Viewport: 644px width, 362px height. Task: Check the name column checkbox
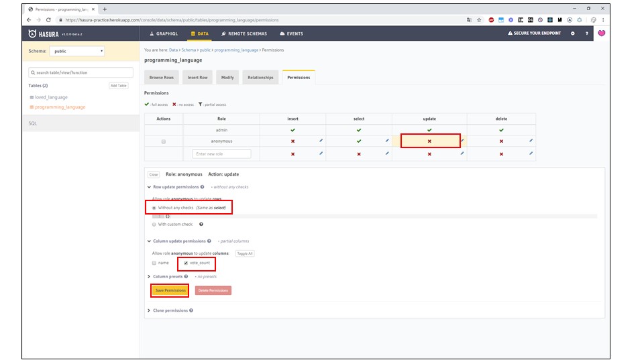coord(154,263)
